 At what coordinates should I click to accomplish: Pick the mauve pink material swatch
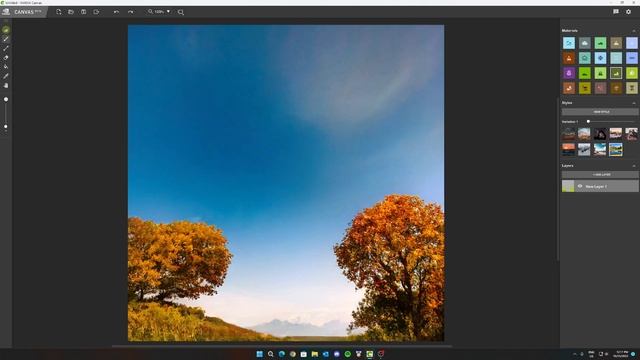click(x=600, y=88)
